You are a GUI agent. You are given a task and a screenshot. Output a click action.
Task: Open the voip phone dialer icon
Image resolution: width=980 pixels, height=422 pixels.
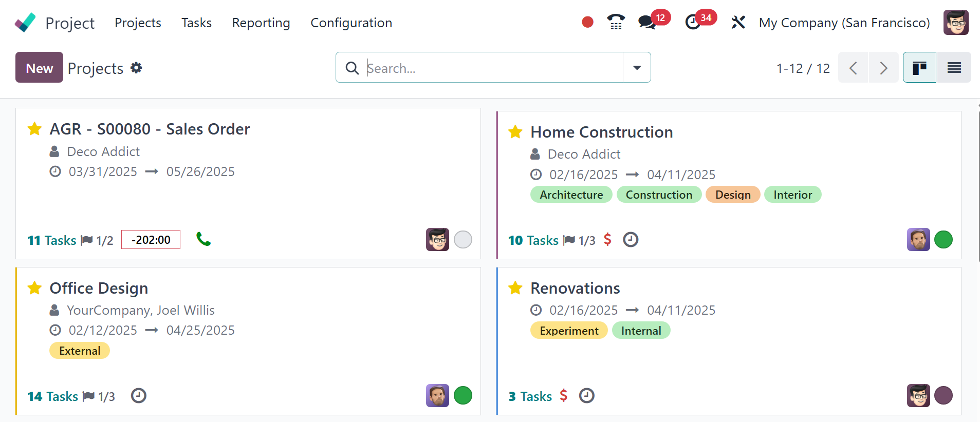pyautogui.click(x=616, y=22)
